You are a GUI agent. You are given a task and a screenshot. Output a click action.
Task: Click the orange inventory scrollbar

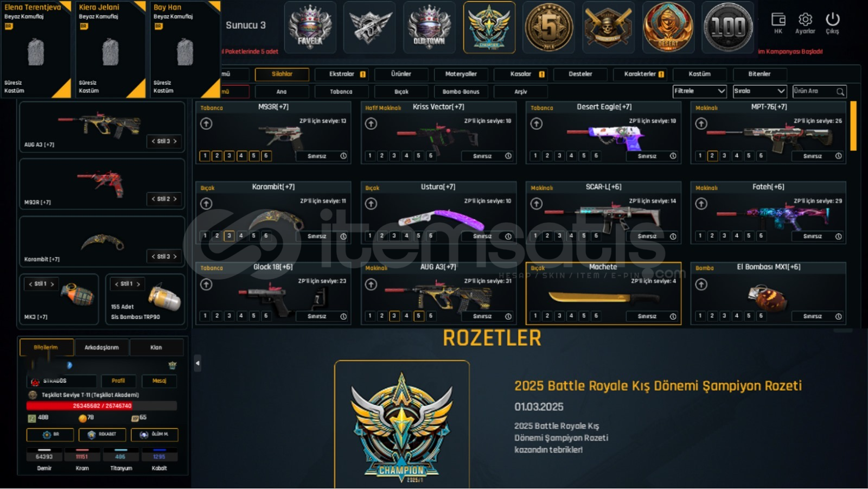(x=853, y=126)
